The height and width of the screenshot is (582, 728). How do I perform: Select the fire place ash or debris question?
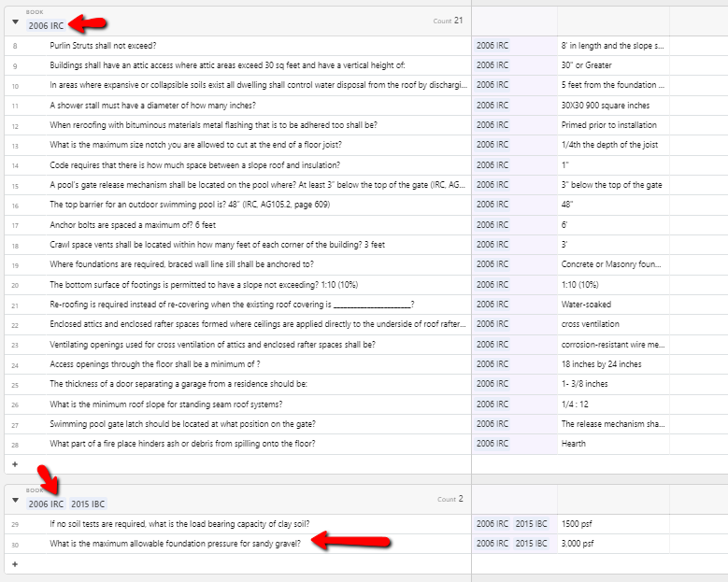182,444
